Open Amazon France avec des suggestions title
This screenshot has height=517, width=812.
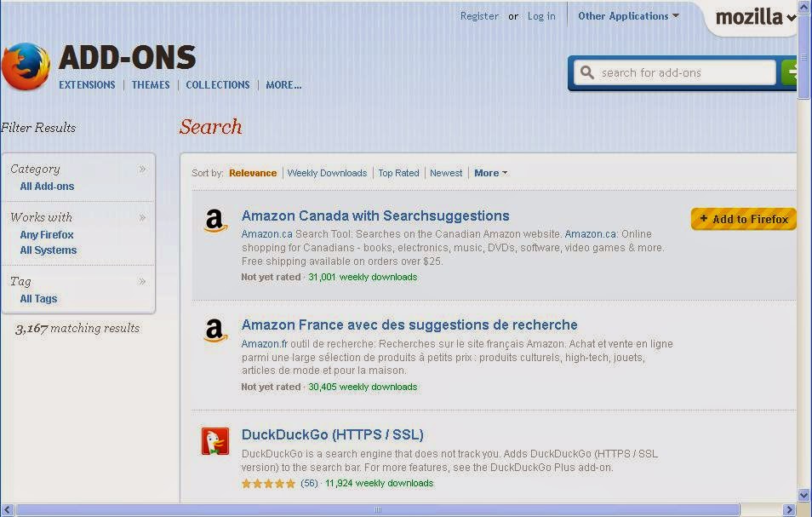tap(409, 325)
